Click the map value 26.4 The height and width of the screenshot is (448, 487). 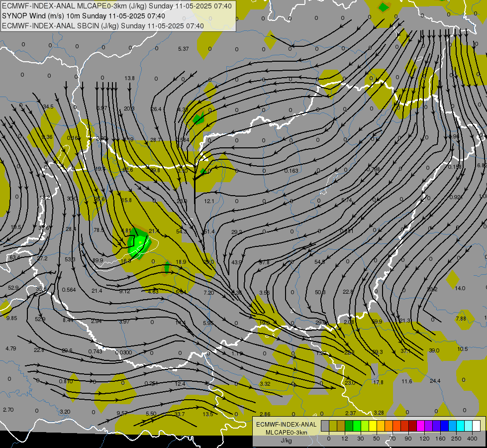click(x=156, y=109)
